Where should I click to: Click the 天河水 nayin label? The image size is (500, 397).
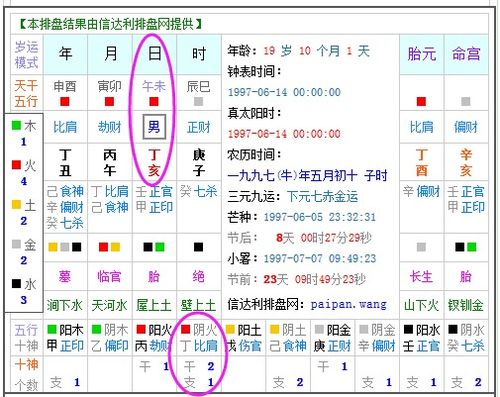pyautogui.click(x=109, y=305)
